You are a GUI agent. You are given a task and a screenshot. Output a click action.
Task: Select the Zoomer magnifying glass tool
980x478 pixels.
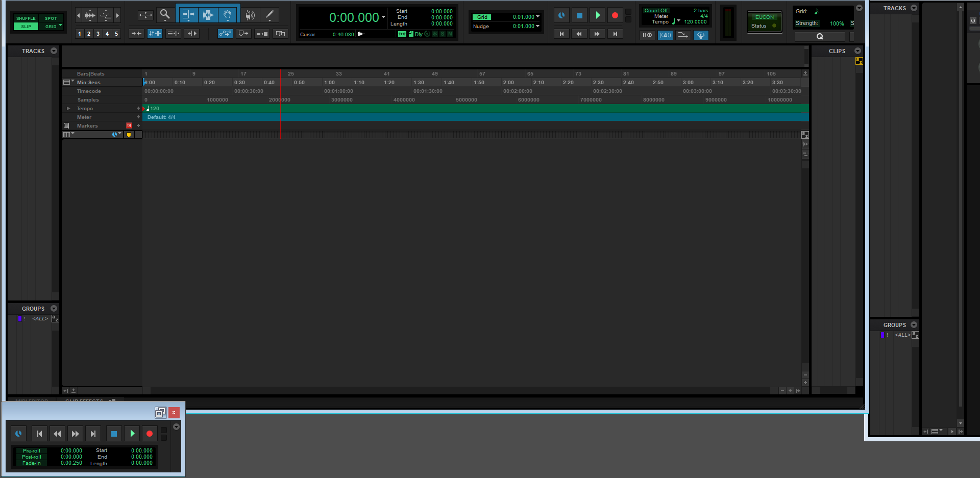coord(164,15)
